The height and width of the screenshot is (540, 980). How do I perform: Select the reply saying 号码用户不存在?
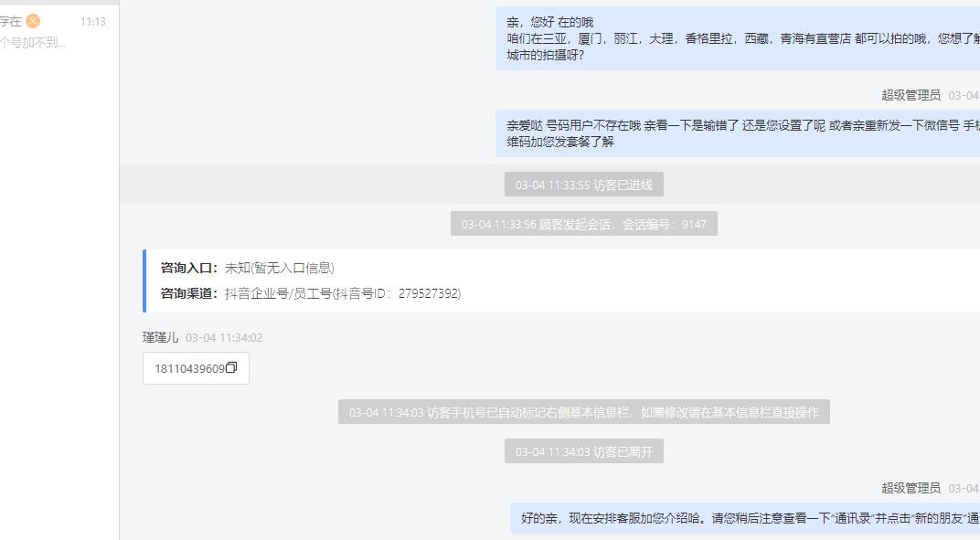[738, 133]
